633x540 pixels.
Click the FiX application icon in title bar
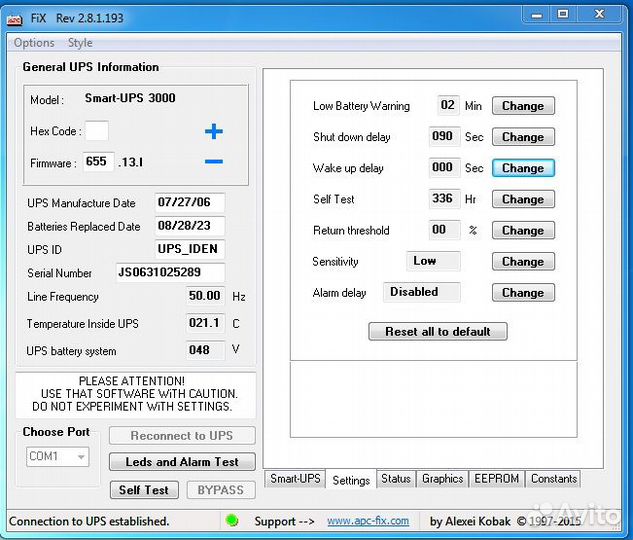pyautogui.click(x=15, y=15)
